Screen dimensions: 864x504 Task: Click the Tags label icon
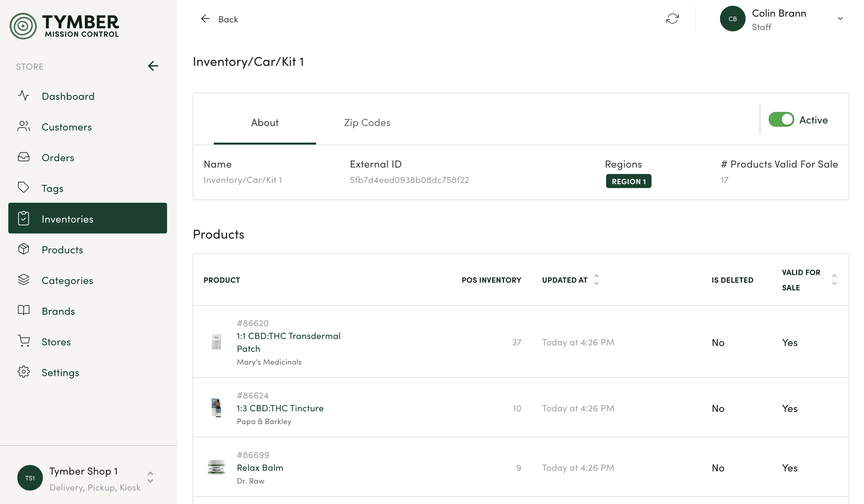tap(24, 187)
